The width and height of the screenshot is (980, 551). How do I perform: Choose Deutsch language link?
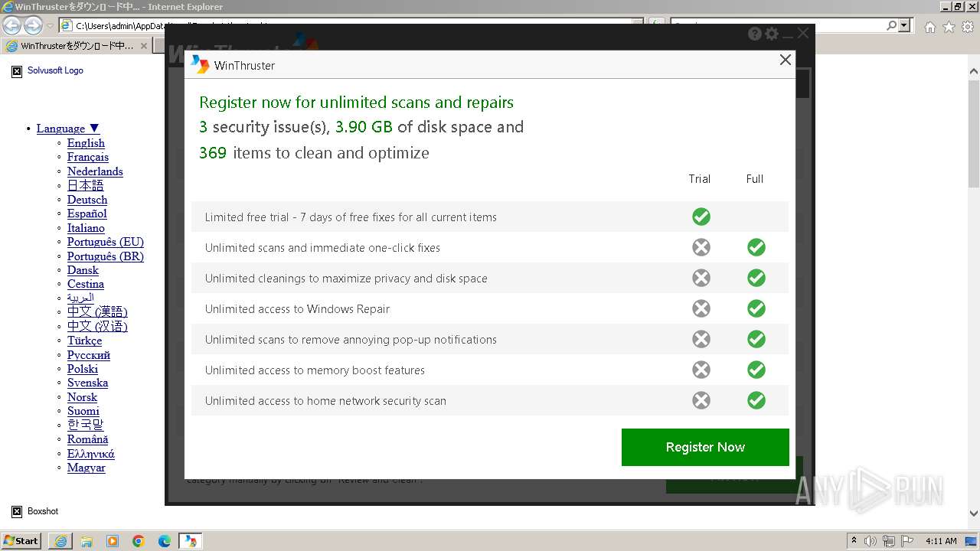pyautogui.click(x=87, y=200)
